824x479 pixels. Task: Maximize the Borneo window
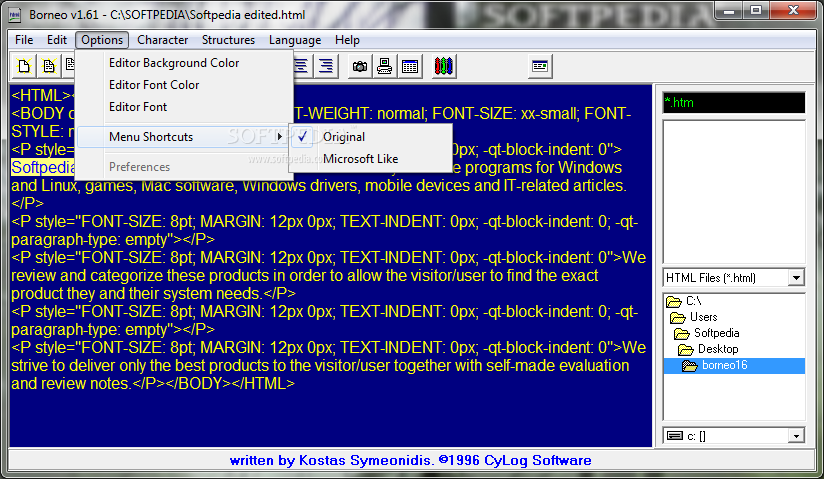coord(756,11)
